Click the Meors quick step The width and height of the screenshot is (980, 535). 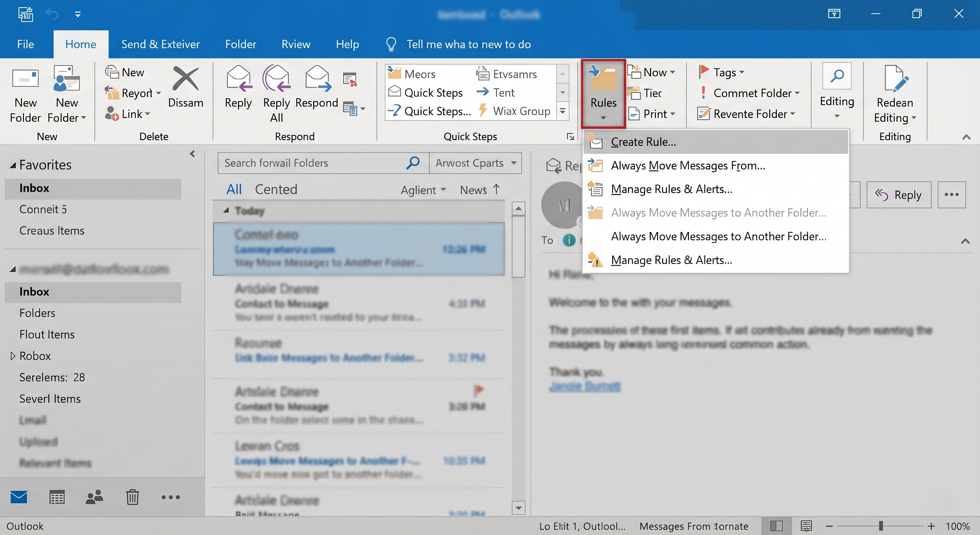[411, 73]
